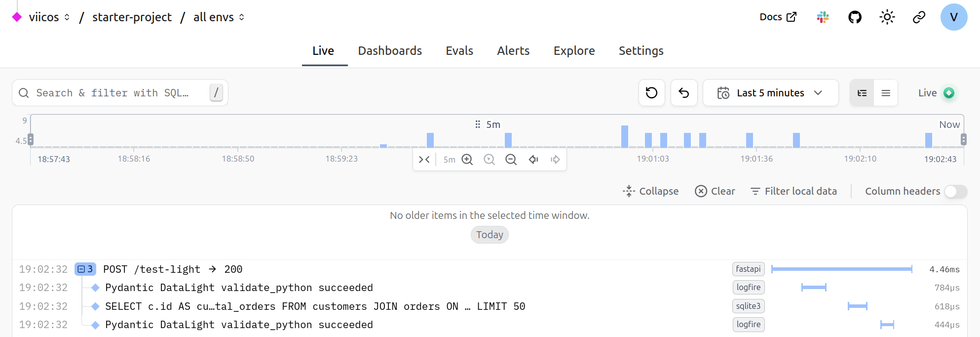The height and width of the screenshot is (337, 980).
Task: Click the 5m zoom level label in timeline toolbar
Action: tap(449, 160)
